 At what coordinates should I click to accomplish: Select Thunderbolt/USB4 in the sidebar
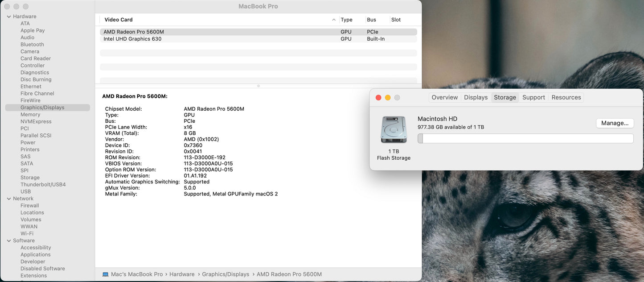click(42, 184)
